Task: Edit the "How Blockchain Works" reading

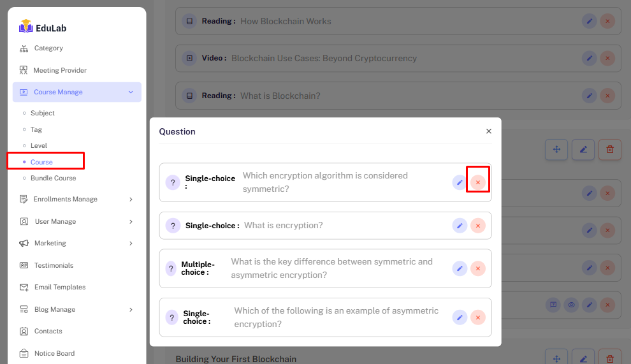Action: (x=590, y=21)
